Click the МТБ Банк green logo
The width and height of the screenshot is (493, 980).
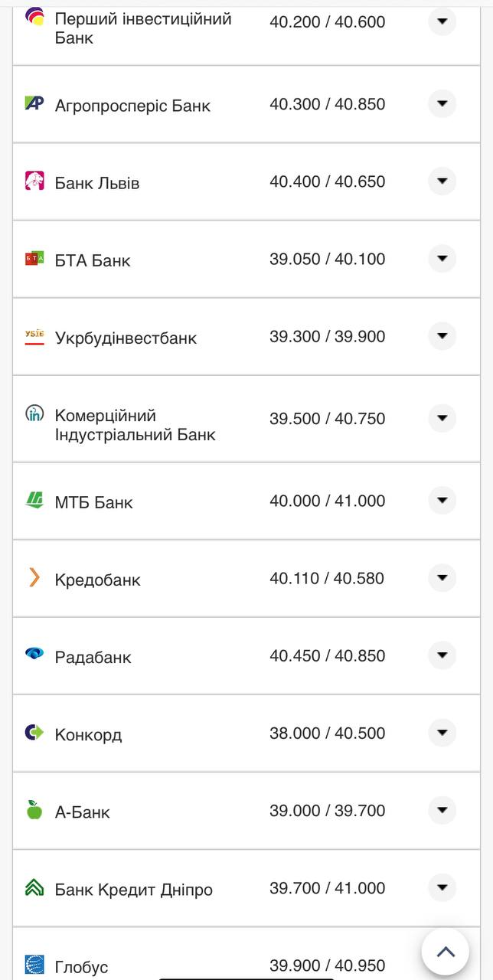pos(34,501)
